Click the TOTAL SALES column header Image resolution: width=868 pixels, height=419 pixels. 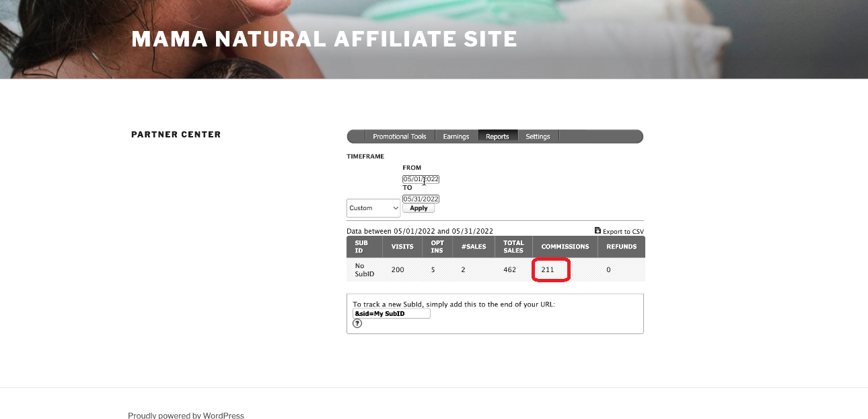(x=513, y=247)
